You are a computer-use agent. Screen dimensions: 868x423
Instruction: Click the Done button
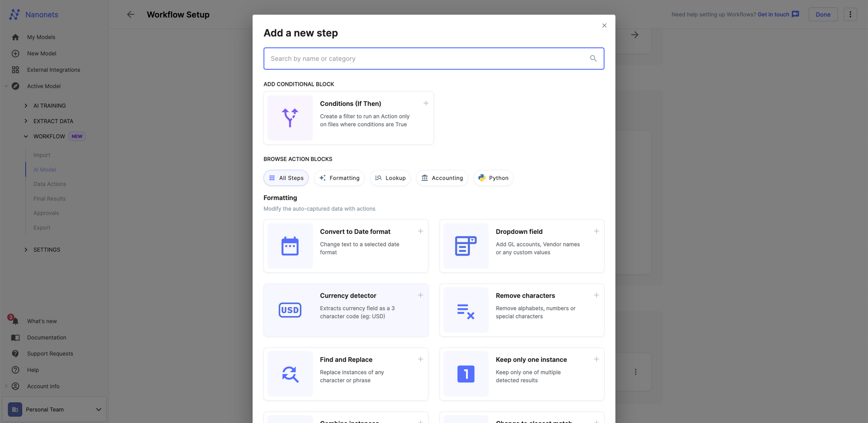coord(823,14)
